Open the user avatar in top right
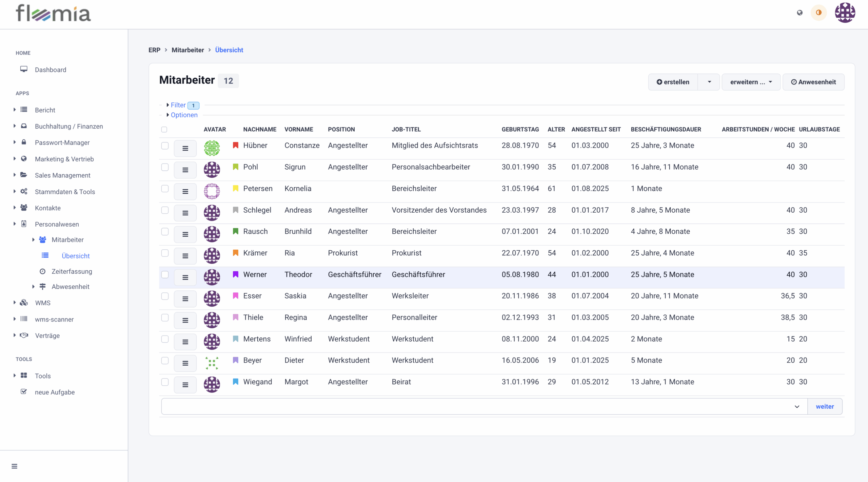This screenshot has height=482, width=868. 845,13
